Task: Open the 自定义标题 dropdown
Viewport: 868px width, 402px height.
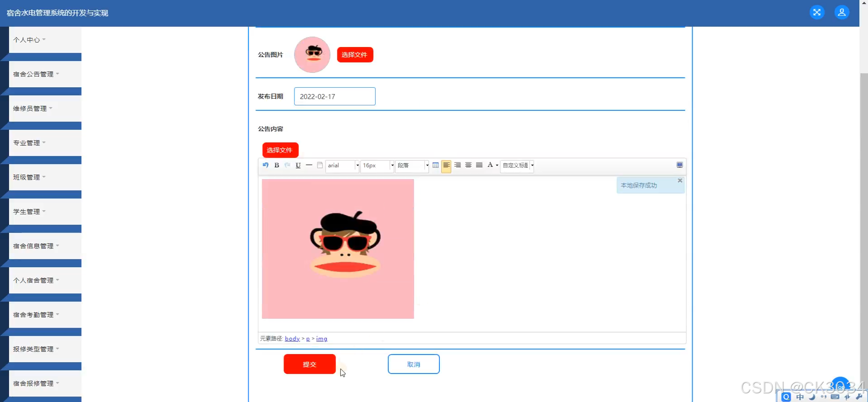Action: [517, 166]
